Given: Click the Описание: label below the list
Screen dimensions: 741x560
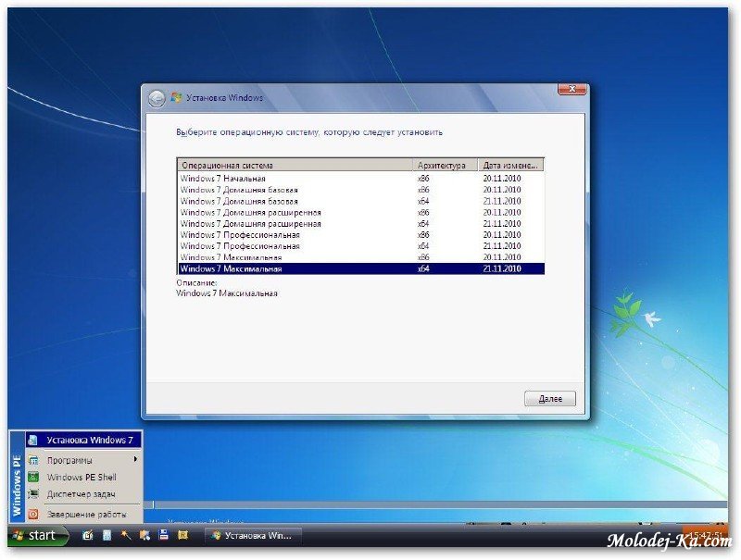Looking at the screenshot, I should tap(196, 283).
